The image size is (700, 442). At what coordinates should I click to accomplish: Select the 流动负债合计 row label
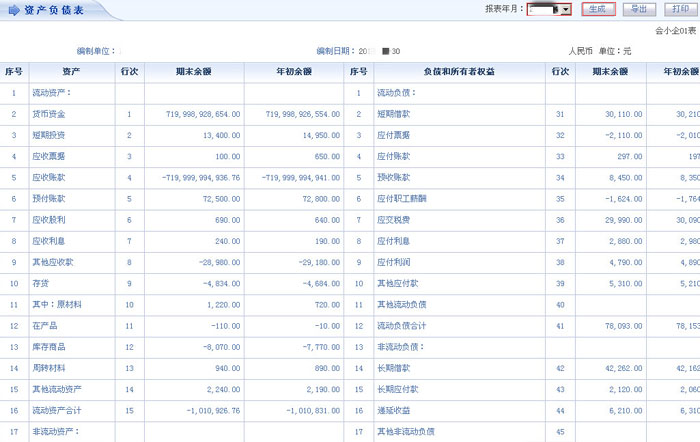[401, 325]
